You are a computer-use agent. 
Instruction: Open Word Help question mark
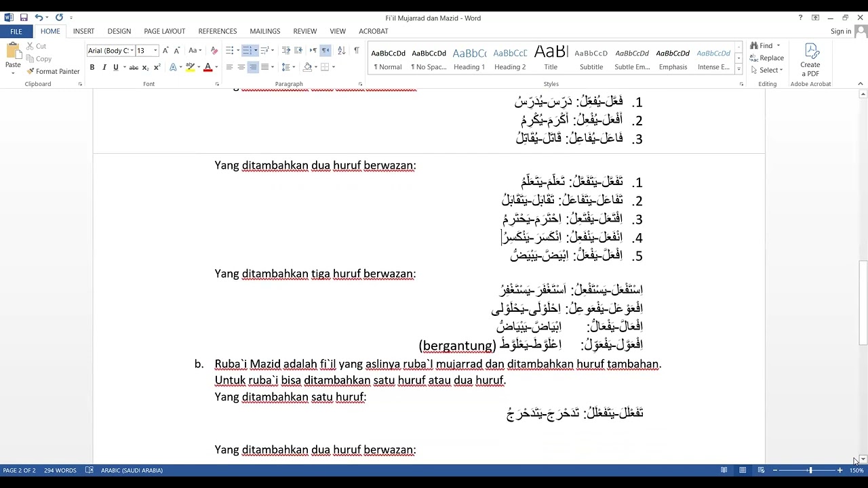800,18
